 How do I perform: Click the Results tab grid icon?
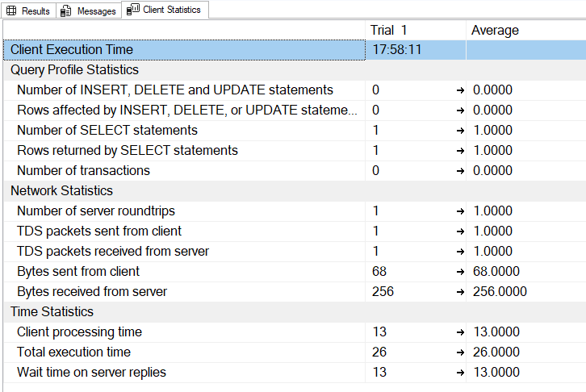[x=11, y=10]
